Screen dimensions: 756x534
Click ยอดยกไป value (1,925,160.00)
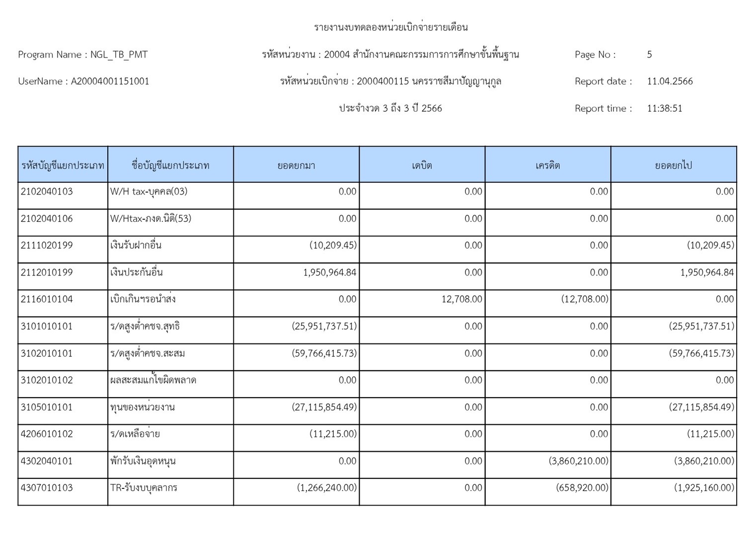point(704,488)
